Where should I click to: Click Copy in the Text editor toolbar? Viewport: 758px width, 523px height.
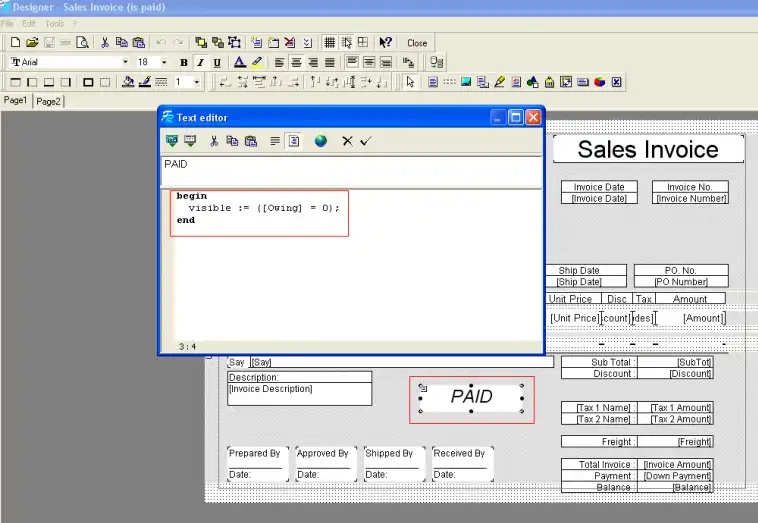pyautogui.click(x=232, y=141)
